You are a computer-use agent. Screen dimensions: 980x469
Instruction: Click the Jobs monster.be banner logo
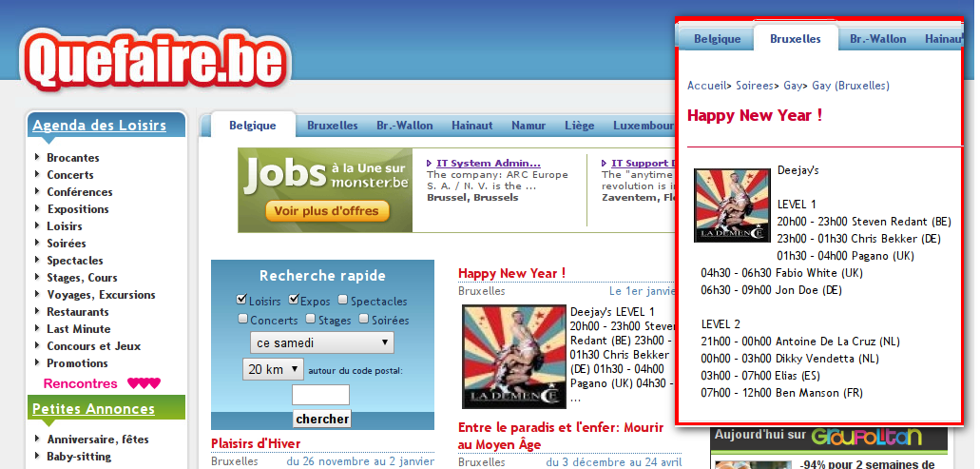326,174
